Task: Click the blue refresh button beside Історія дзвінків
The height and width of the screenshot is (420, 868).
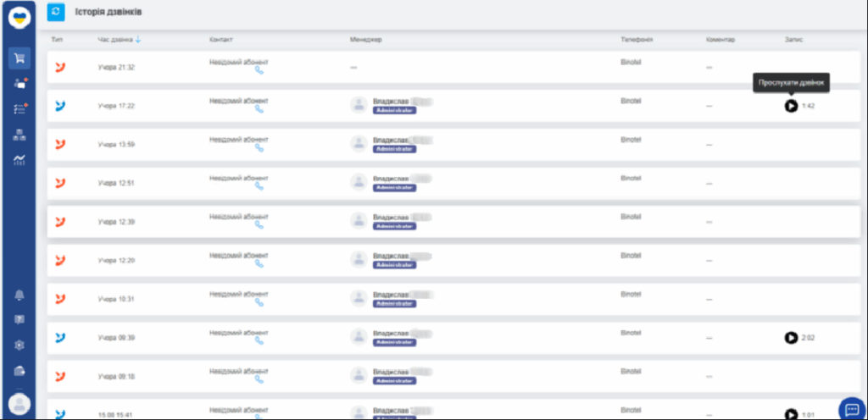Action: (x=56, y=12)
